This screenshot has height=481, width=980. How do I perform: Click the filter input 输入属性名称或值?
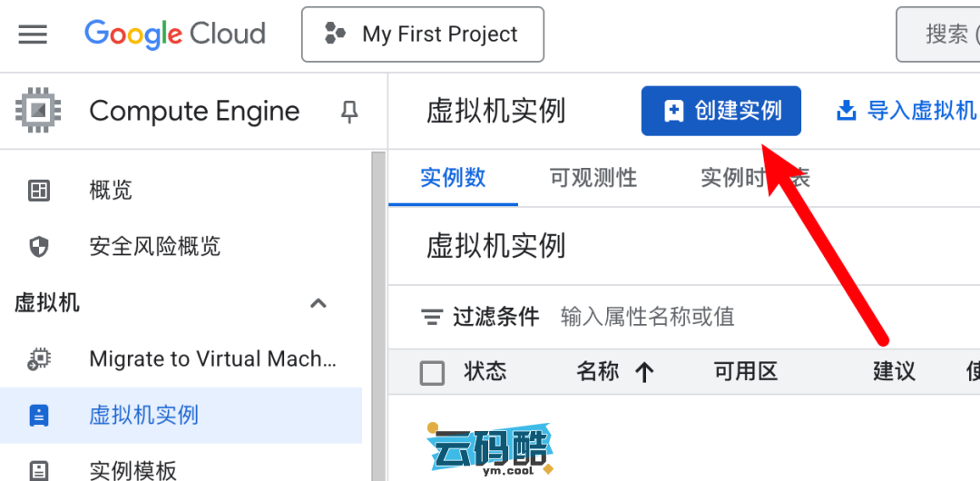pos(647,317)
